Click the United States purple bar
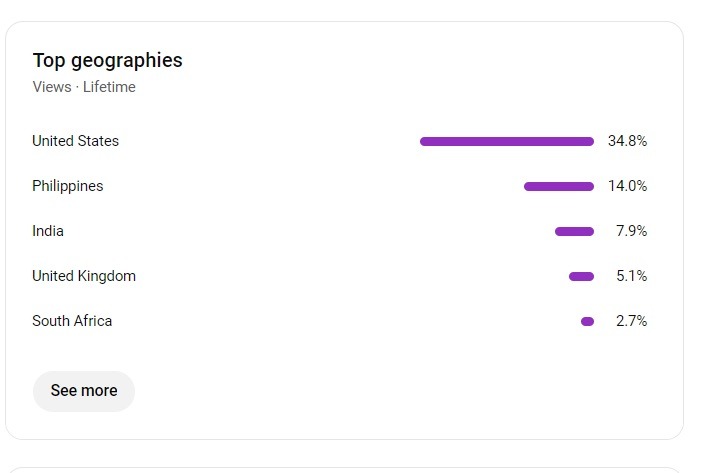 point(507,141)
